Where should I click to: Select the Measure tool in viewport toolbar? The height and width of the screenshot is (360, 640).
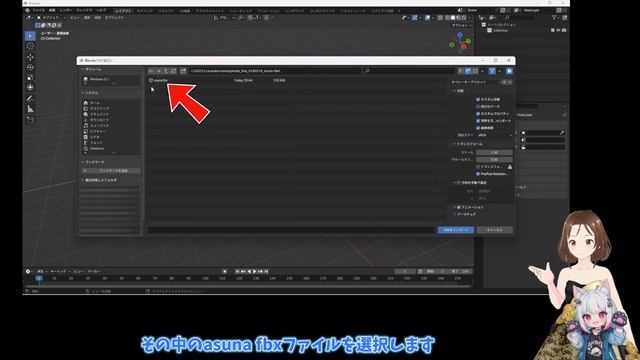point(30,109)
